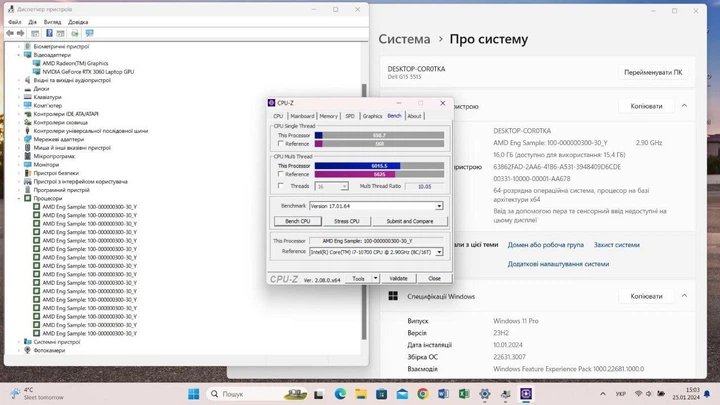The height and width of the screenshot is (405, 720).
Task: Collapse the Процесори tree node
Action: click(x=19, y=198)
